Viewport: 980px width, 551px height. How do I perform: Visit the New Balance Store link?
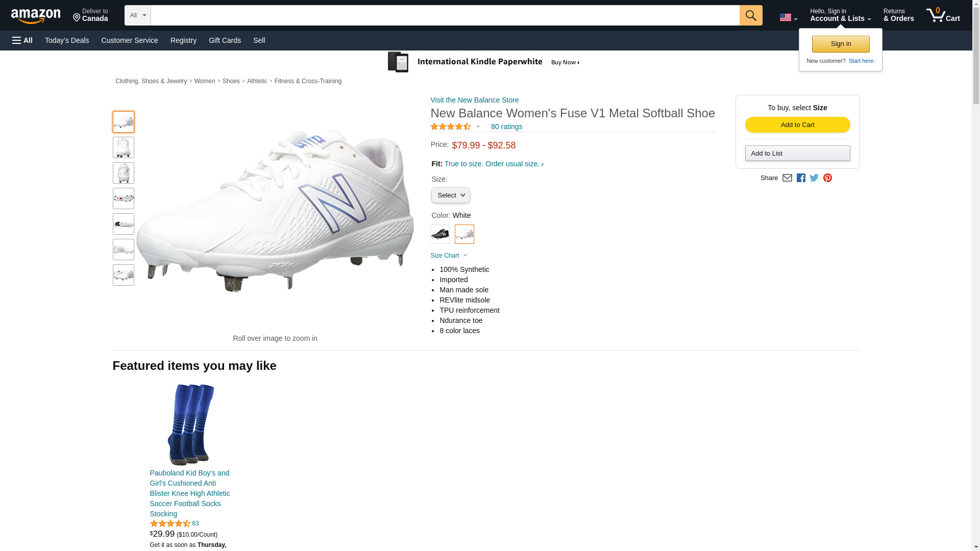click(474, 100)
